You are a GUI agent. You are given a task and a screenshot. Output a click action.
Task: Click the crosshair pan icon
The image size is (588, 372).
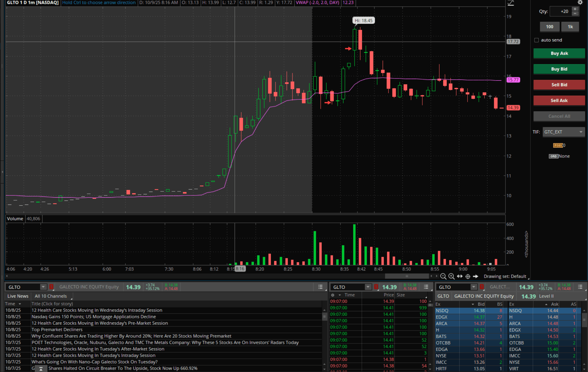click(468, 276)
